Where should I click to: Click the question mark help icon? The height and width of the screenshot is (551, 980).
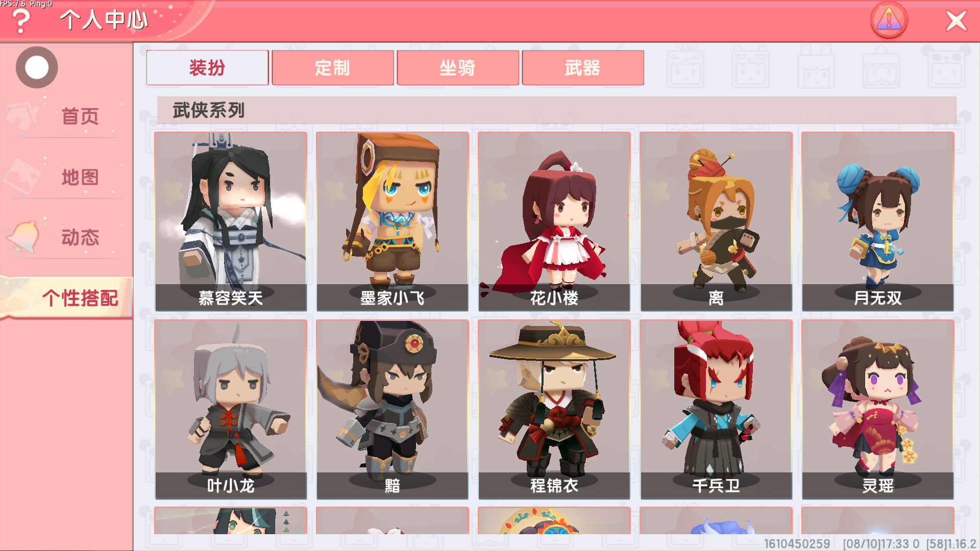pos(21,21)
